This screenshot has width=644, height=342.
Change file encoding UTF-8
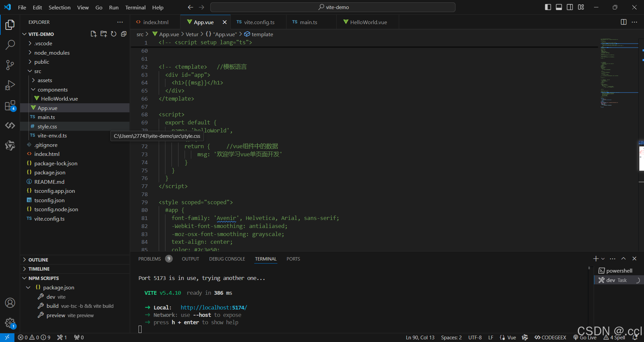pyautogui.click(x=475, y=338)
